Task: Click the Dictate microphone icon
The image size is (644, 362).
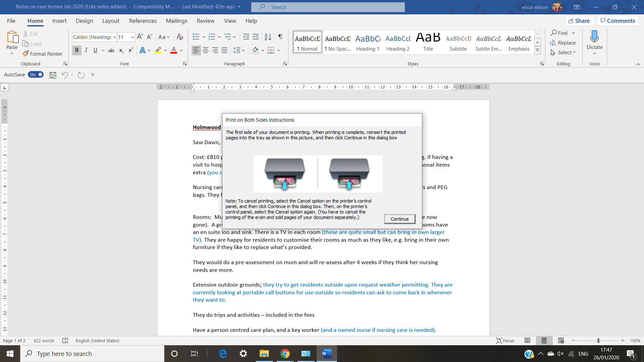Action: (x=594, y=36)
